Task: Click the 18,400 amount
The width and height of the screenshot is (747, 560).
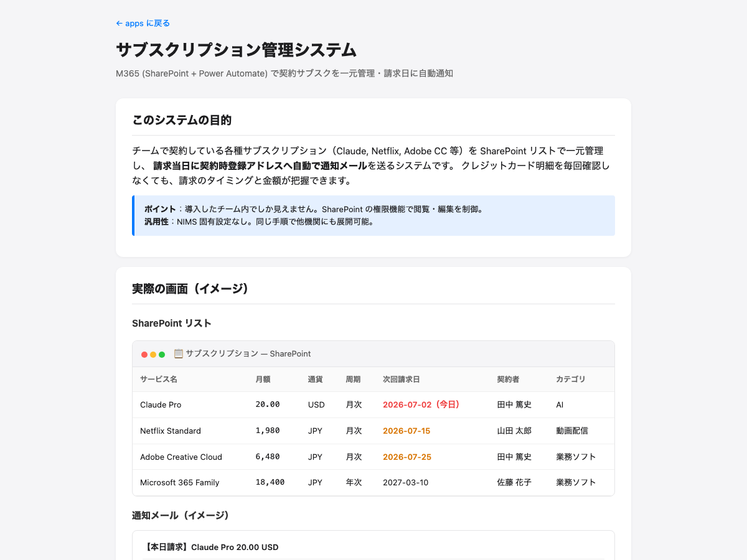Action: [270, 482]
